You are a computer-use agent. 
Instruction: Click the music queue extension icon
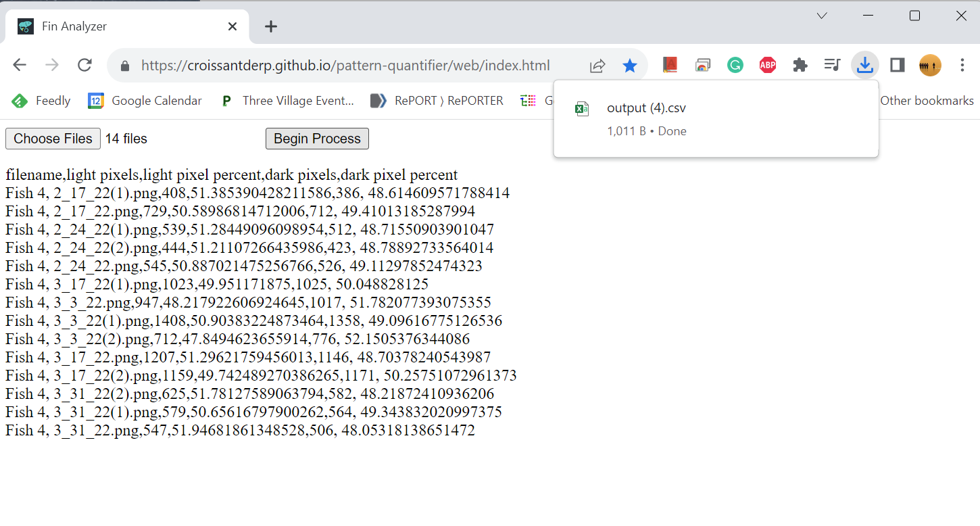pos(832,65)
